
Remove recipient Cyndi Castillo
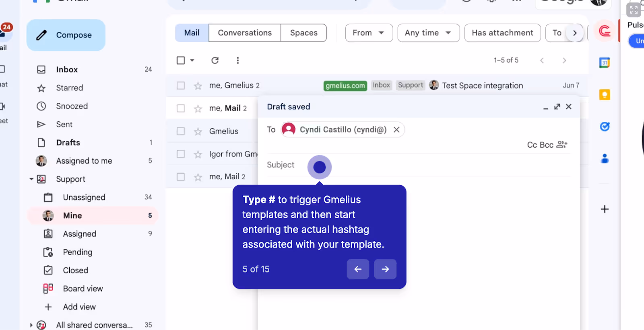click(396, 129)
